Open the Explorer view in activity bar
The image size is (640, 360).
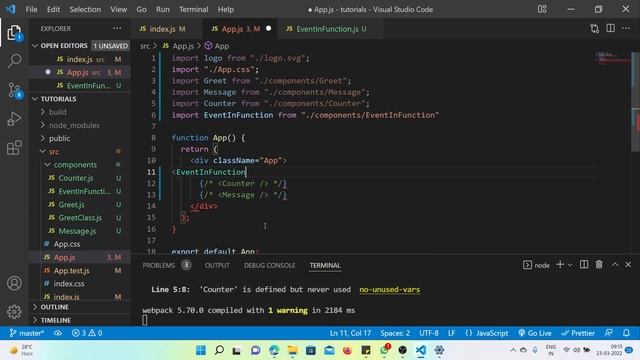coord(14,33)
